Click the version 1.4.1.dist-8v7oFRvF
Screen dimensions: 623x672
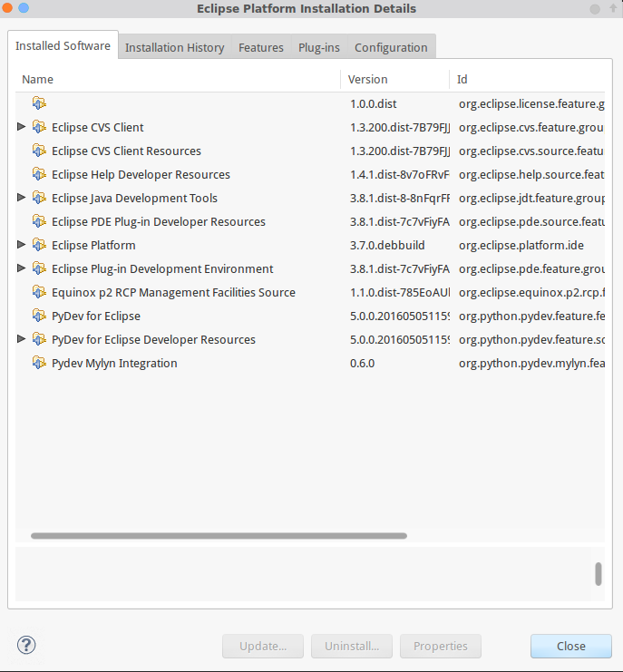click(x=400, y=174)
